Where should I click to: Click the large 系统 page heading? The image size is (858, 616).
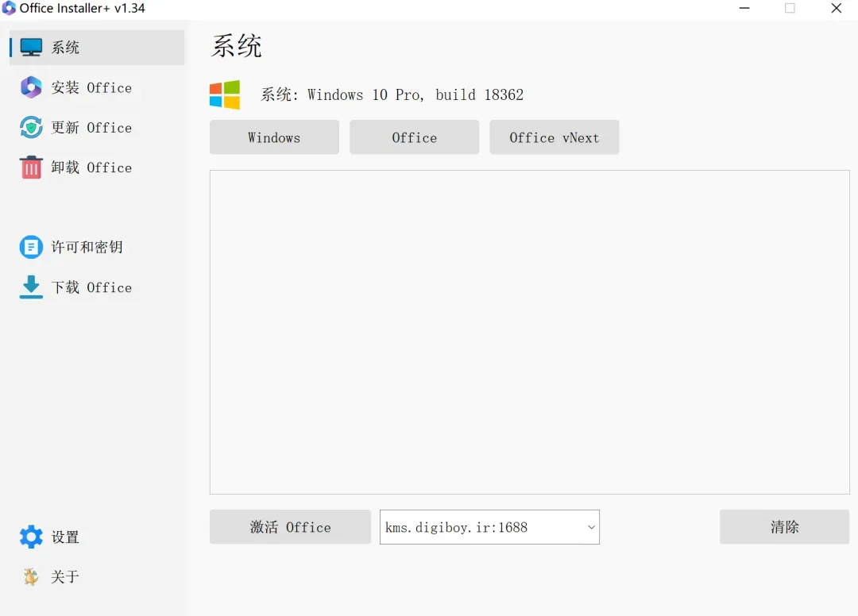tap(237, 45)
